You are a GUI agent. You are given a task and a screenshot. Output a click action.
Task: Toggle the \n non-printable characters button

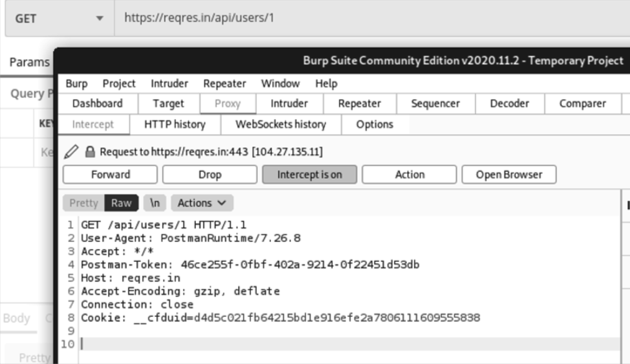pyautogui.click(x=155, y=203)
